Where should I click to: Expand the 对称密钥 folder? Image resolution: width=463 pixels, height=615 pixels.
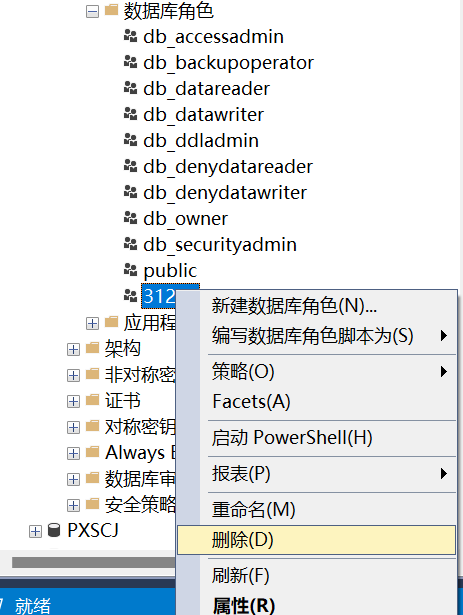click(73, 428)
